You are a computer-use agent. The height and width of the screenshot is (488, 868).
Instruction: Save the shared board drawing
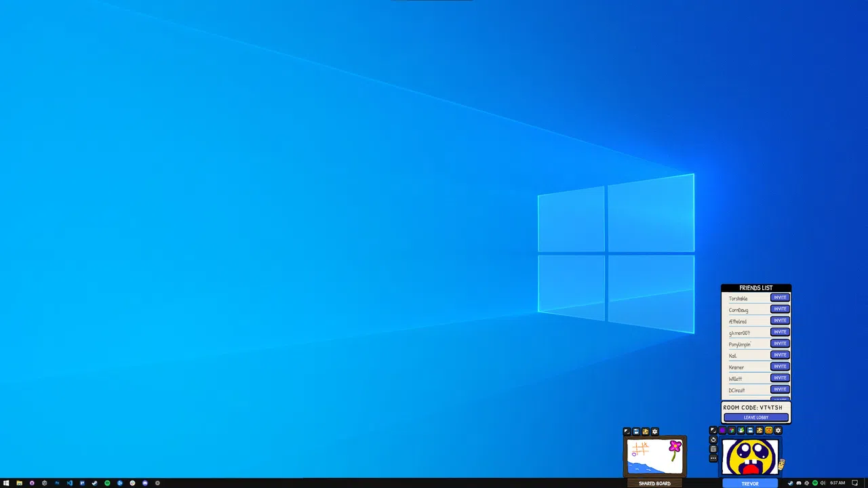[x=636, y=432]
